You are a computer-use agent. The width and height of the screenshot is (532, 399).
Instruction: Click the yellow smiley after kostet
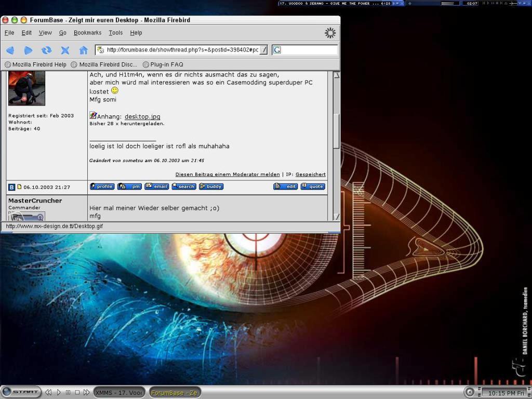(x=115, y=90)
